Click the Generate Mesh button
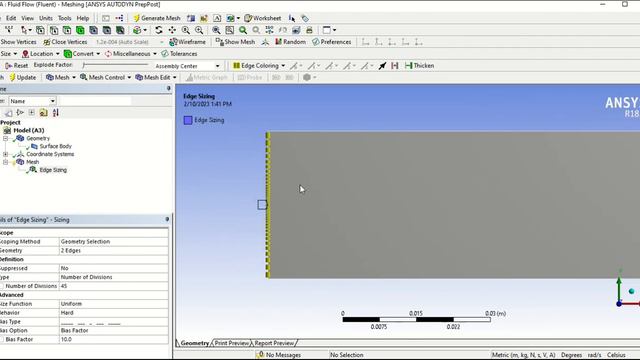This screenshot has height=360, width=640. [x=157, y=18]
